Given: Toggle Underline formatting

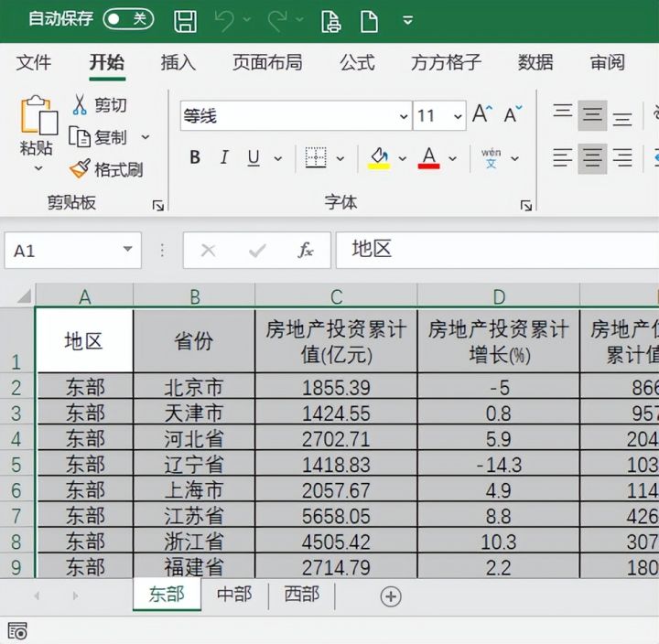Looking at the screenshot, I should 254,158.
